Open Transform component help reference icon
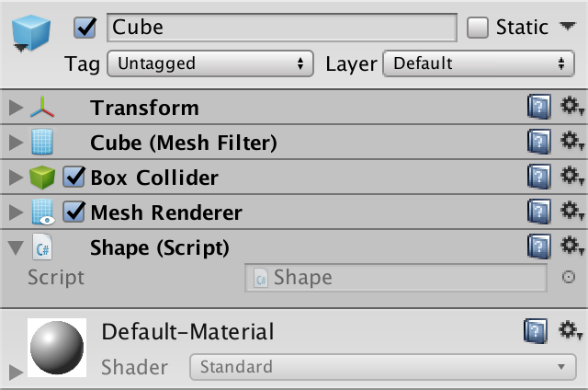Image resolution: width=588 pixels, height=390 pixels. point(539,107)
